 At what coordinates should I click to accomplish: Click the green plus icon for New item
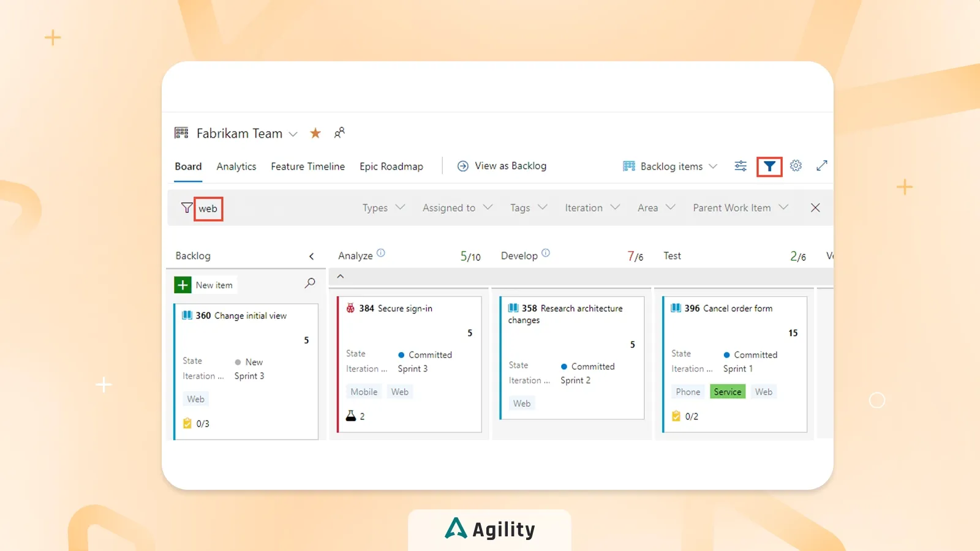coord(182,284)
